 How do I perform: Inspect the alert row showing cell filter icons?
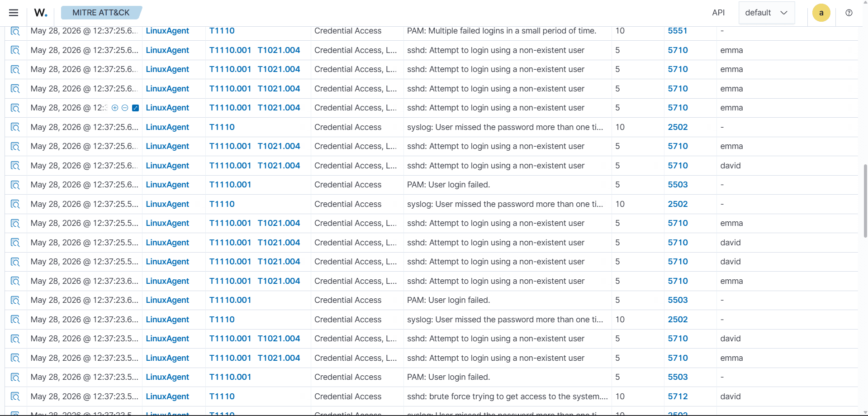[15, 108]
